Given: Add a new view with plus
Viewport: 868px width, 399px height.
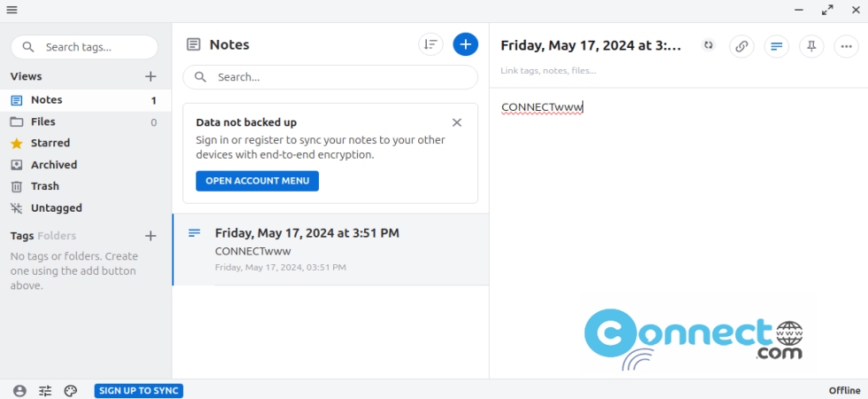Looking at the screenshot, I should coord(151,76).
